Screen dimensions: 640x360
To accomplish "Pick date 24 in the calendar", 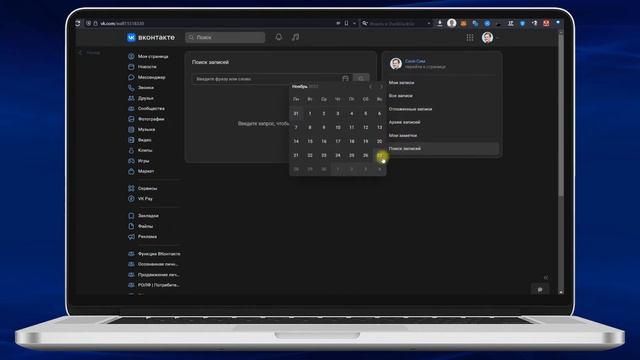I will click(x=338, y=156).
